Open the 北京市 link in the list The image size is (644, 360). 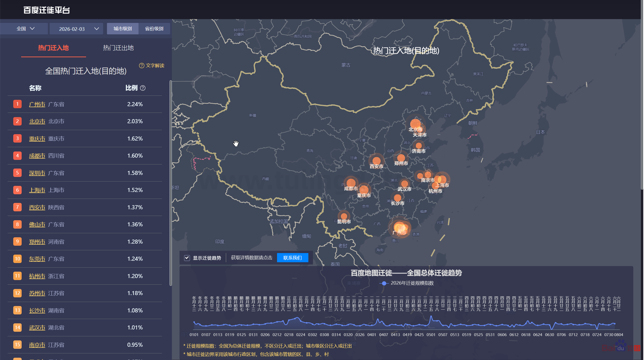coord(37,121)
